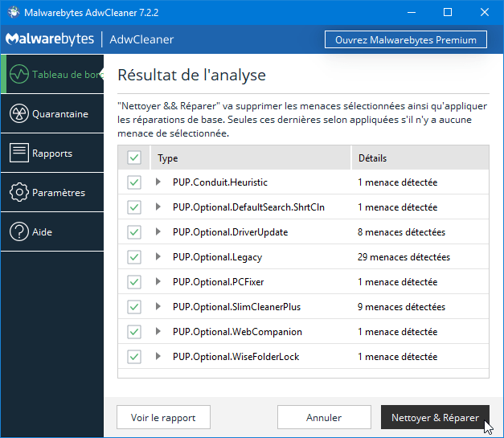Select PUP.Optional.DriverUpdate row text
Screen dimensions: 504x438
[x=230, y=232]
